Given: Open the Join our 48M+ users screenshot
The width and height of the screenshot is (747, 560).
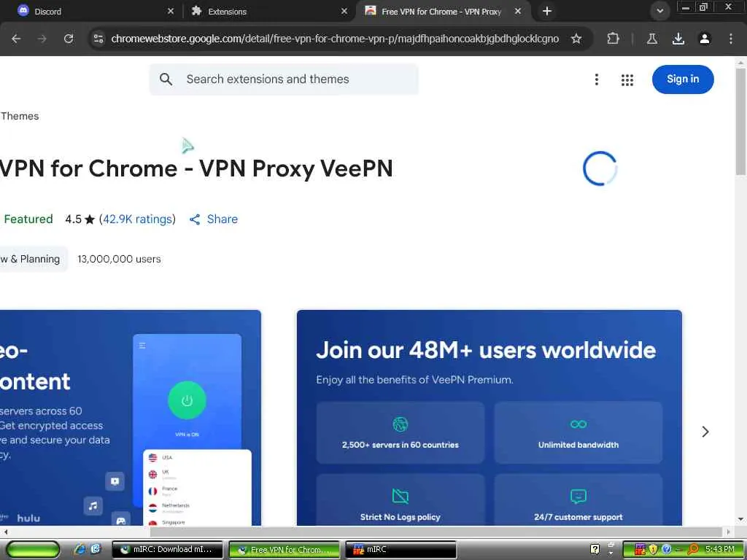Looking at the screenshot, I should coord(489,418).
